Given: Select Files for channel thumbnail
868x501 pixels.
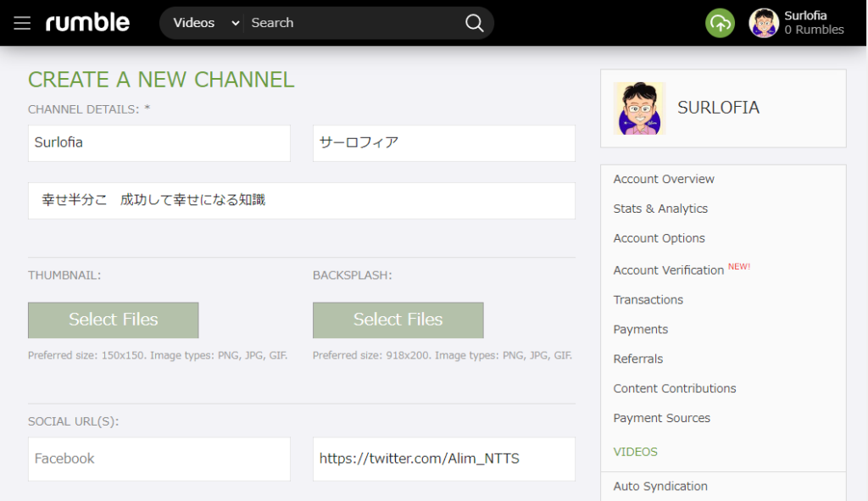Looking at the screenshot, I should (x=114, y=320).
